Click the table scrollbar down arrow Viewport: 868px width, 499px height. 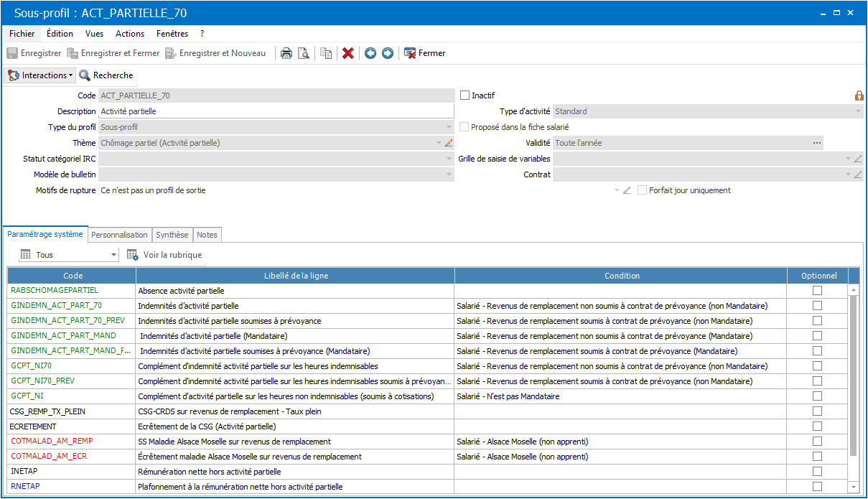(854, 487)
